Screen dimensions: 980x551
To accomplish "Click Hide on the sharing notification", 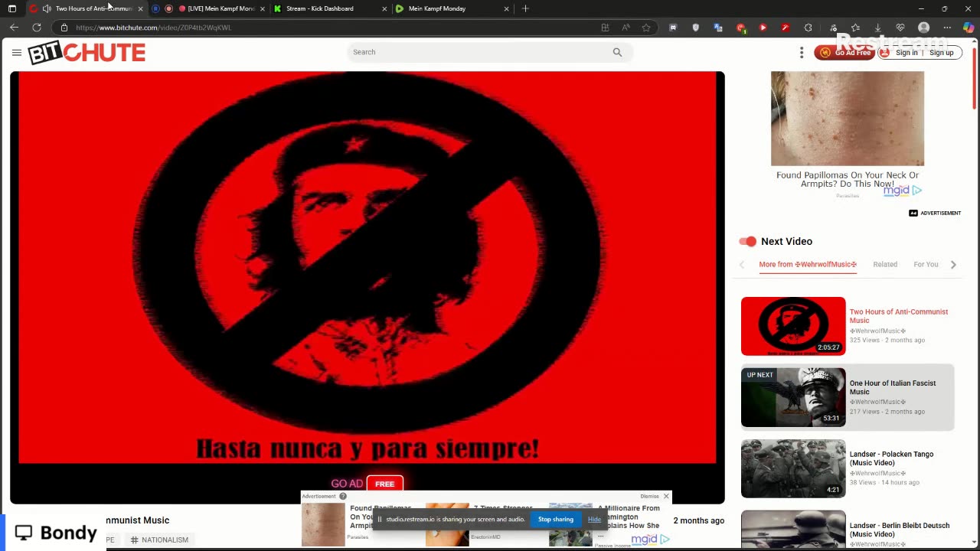I will (x=594, y=520).
